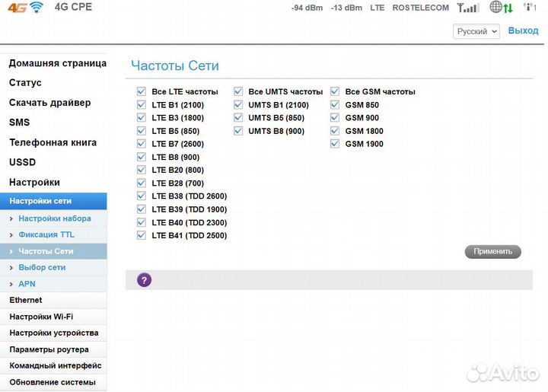Viewport: 548px width, 392px height.
Task: Toggle LTE B28 (700) checkbox
Action: (142, 183)
